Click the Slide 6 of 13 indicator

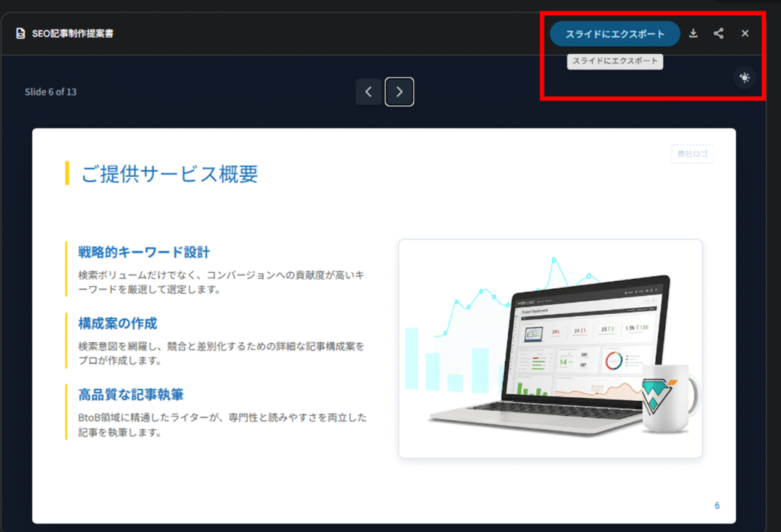pos(50,92)
